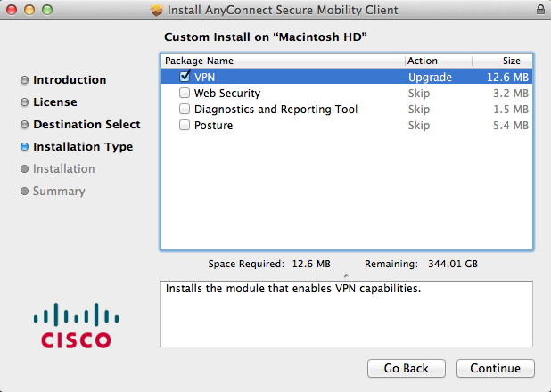551x392 pixels.
Task: Click the 12.6 MB size in VPN row
Action: click(x=508, y=77)
